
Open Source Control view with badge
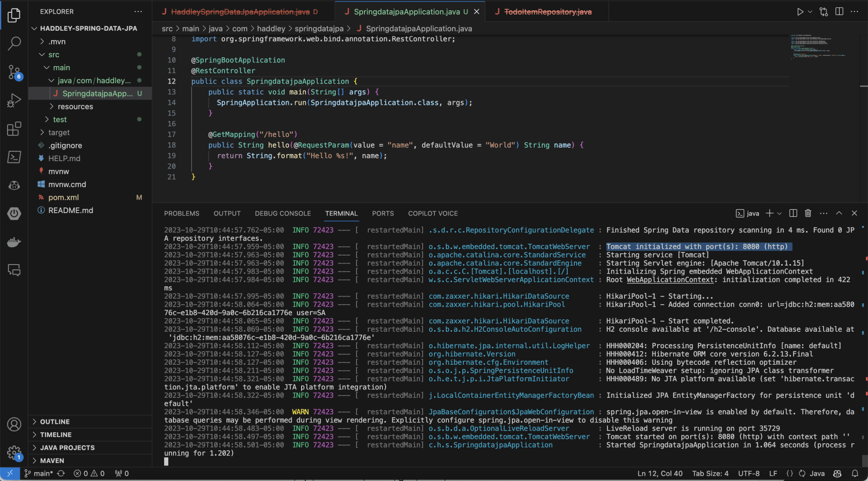[x=14, y=72]
